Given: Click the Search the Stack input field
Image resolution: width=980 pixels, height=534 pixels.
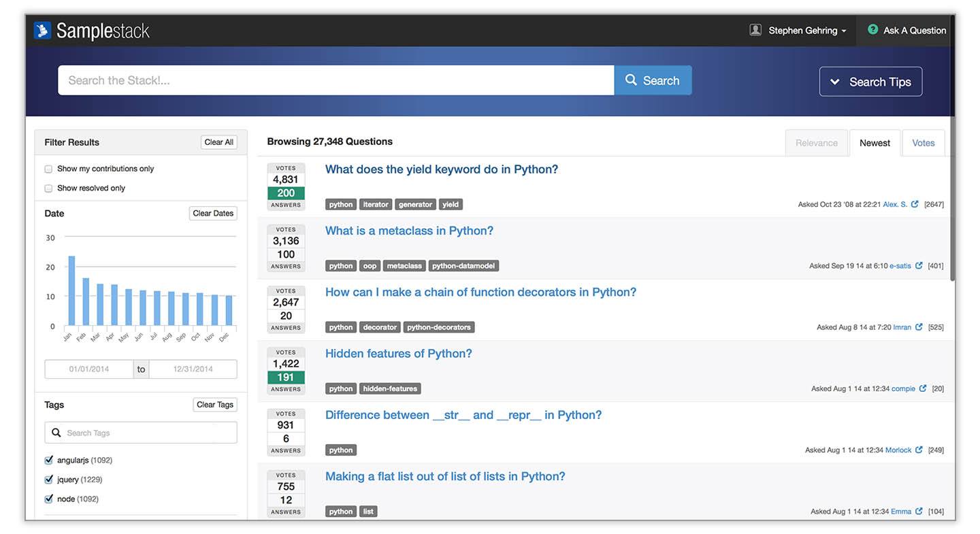Looking at the screenshot, I should point(336,80).
